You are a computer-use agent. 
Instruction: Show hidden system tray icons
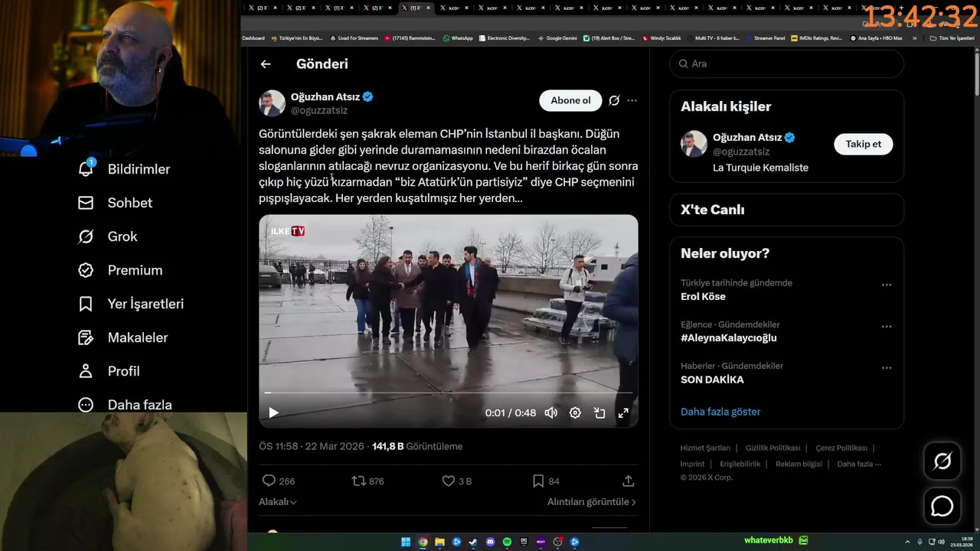[907, 542]
